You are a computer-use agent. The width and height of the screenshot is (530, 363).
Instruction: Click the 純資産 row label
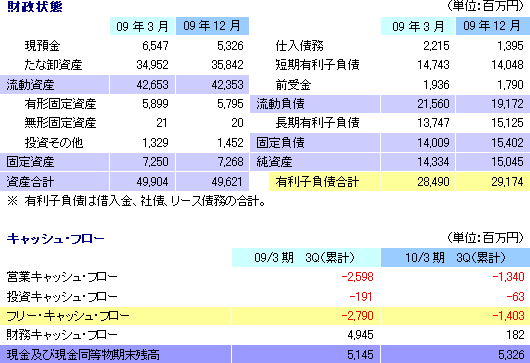coord(274,162)
